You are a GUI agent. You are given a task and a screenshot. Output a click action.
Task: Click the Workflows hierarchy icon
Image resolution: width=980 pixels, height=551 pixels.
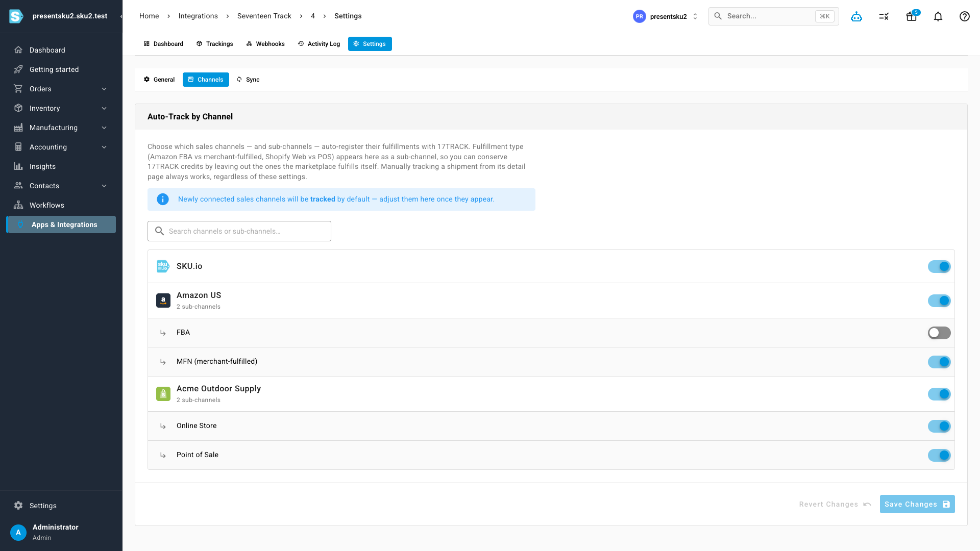point(18,205)
